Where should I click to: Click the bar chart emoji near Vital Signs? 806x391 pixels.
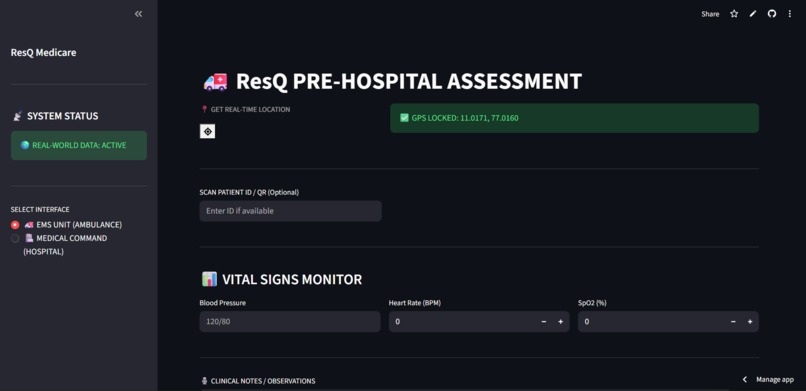209,280
